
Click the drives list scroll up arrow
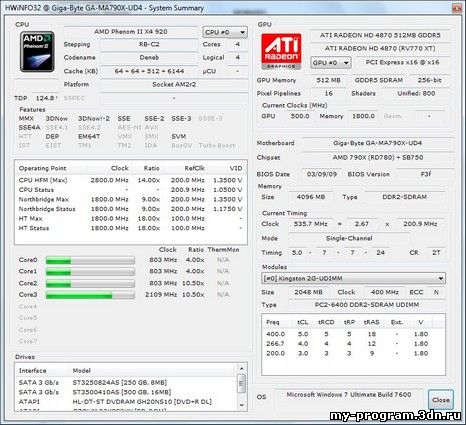point(242,369)
